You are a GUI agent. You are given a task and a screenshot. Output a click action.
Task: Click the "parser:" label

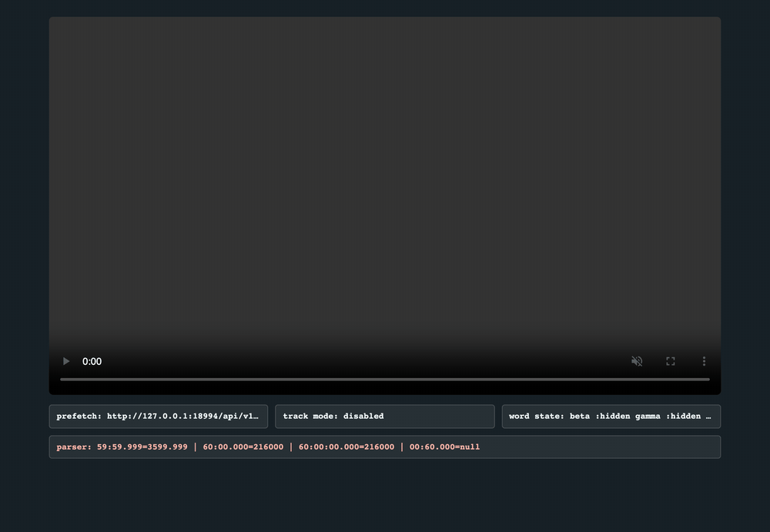[x=74, y=447]
